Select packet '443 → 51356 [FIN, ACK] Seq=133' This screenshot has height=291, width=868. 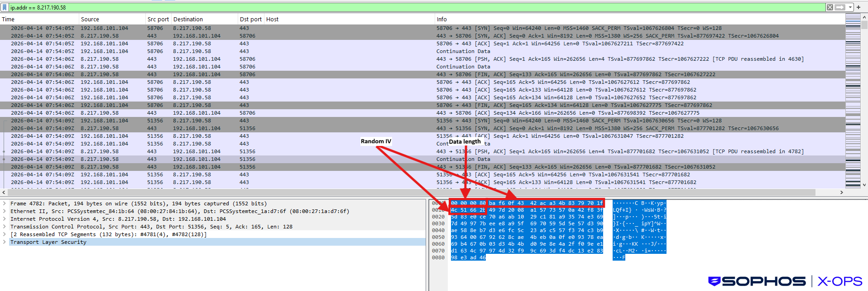[422, 167]
